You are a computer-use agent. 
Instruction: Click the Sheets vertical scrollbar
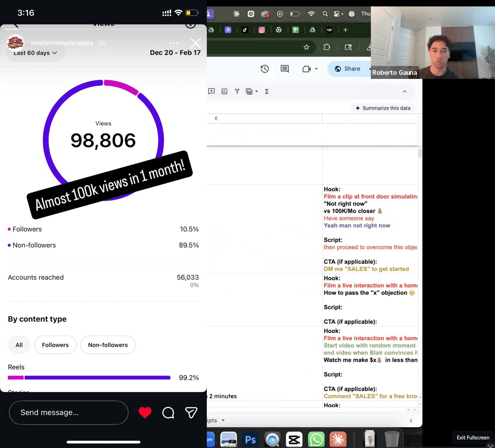coord(420,153)
